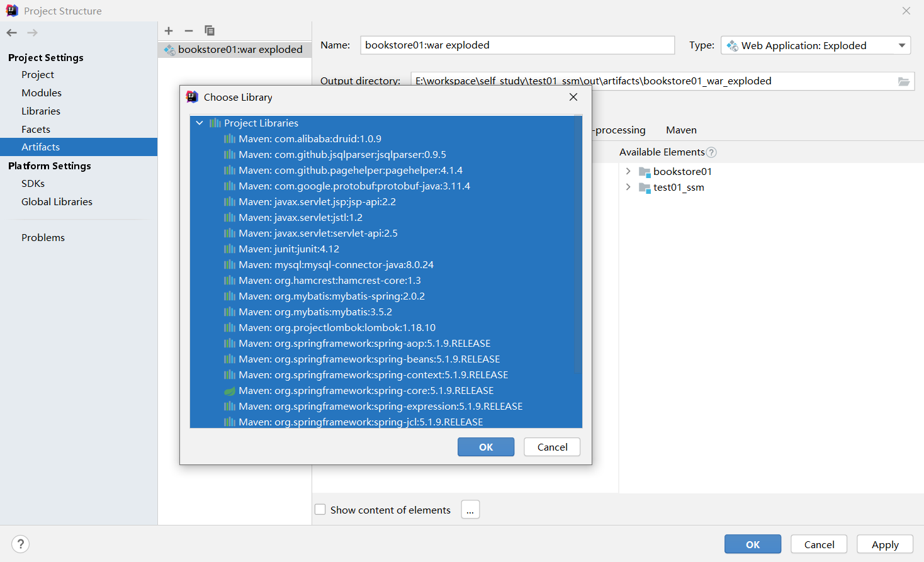This screenshot has height=562, width=924.
Task: Click OK in Project Structure window
Action: (753, 544)
